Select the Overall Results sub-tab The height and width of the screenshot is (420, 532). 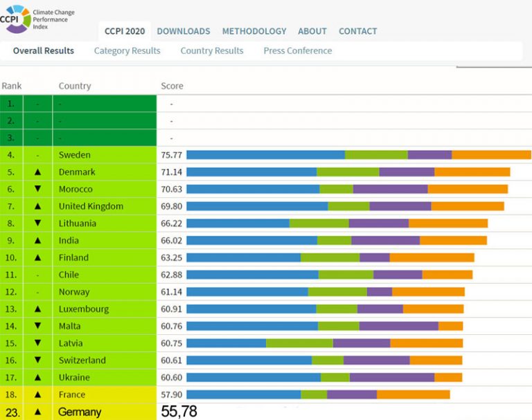(44, 51)
